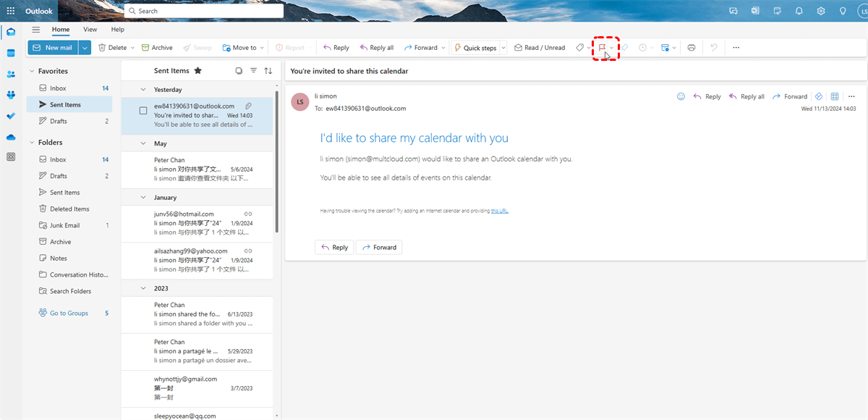Collapse the Yesterday message group
This screenshot has height=420, width=868.
click(143, 90)
